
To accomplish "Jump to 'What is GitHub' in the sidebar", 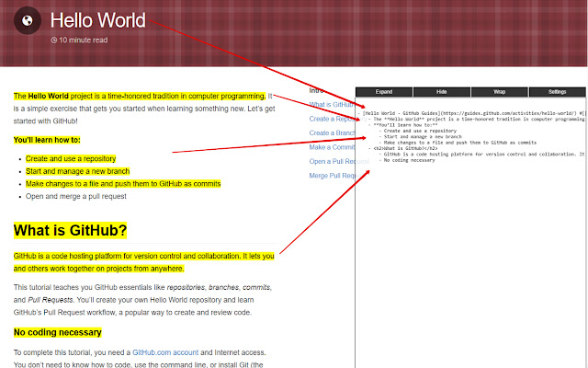I will [331, 104].
